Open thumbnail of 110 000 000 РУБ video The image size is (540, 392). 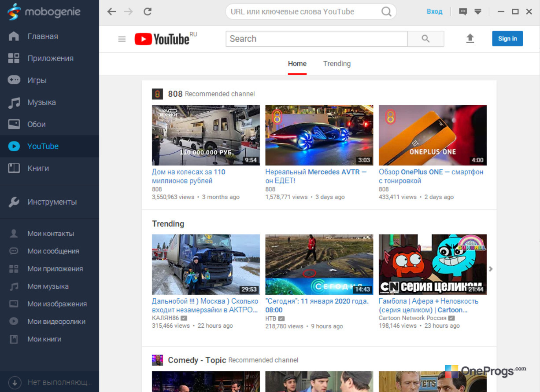(206, 135)
